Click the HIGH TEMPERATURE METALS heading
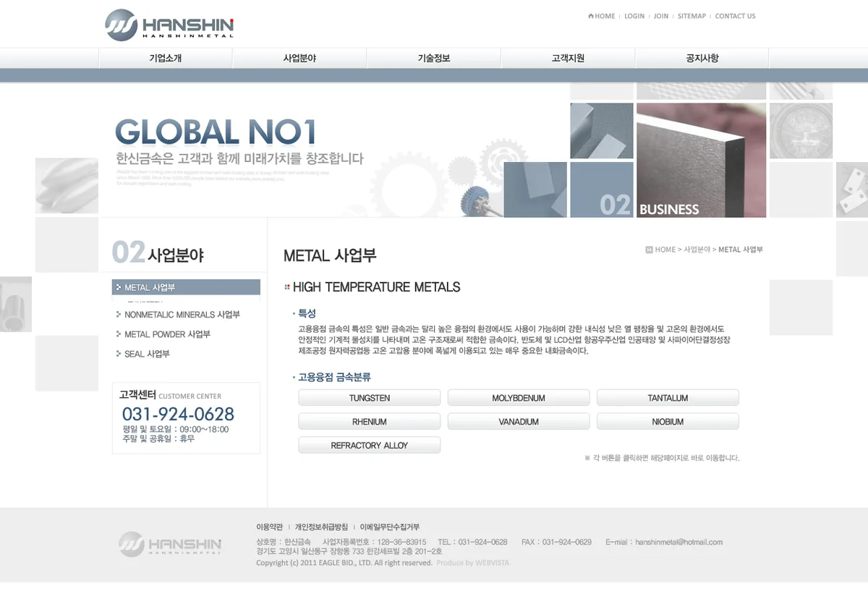The width and height of the screenshot is (868, 610). pos(376,287)
